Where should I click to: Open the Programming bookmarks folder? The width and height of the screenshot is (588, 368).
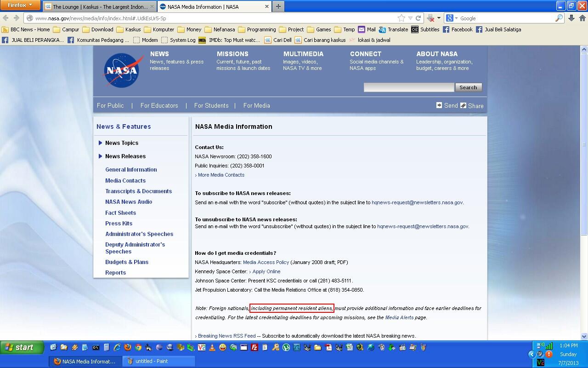(x=257, y=29)
